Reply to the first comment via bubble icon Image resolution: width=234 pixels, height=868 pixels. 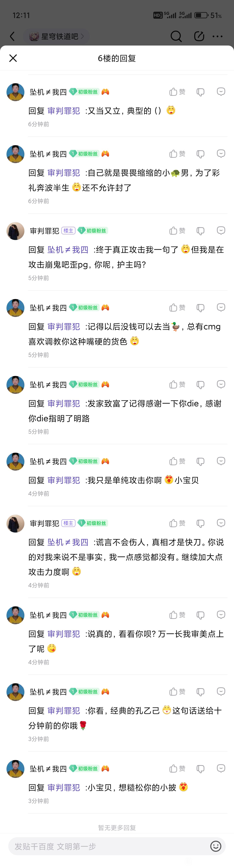pyautogui.click(x=221, y=92)
